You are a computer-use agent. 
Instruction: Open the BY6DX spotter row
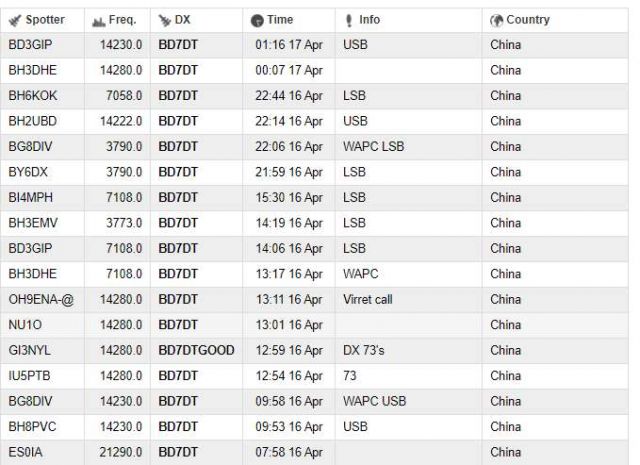[x=27, y=172]
